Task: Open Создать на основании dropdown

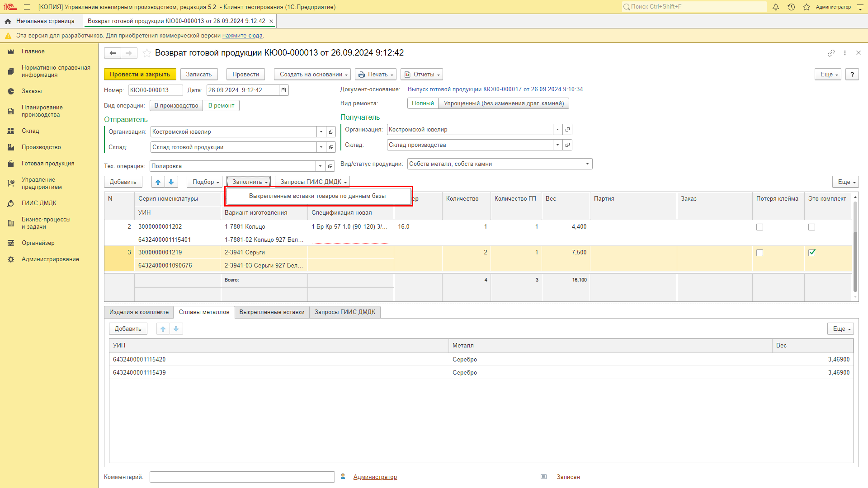Action: point(312,75)
